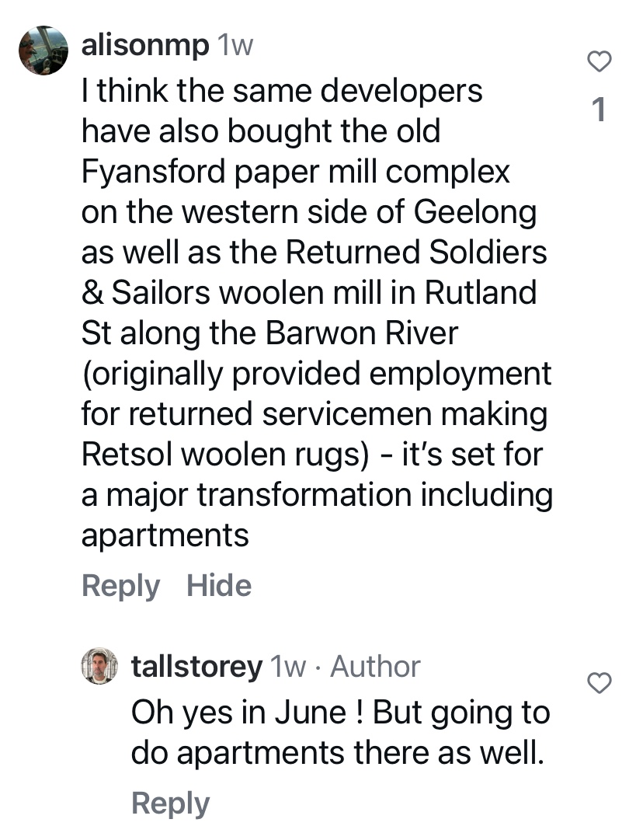
Task: Like the comment by alisonmp
Action: click(599, 62)
